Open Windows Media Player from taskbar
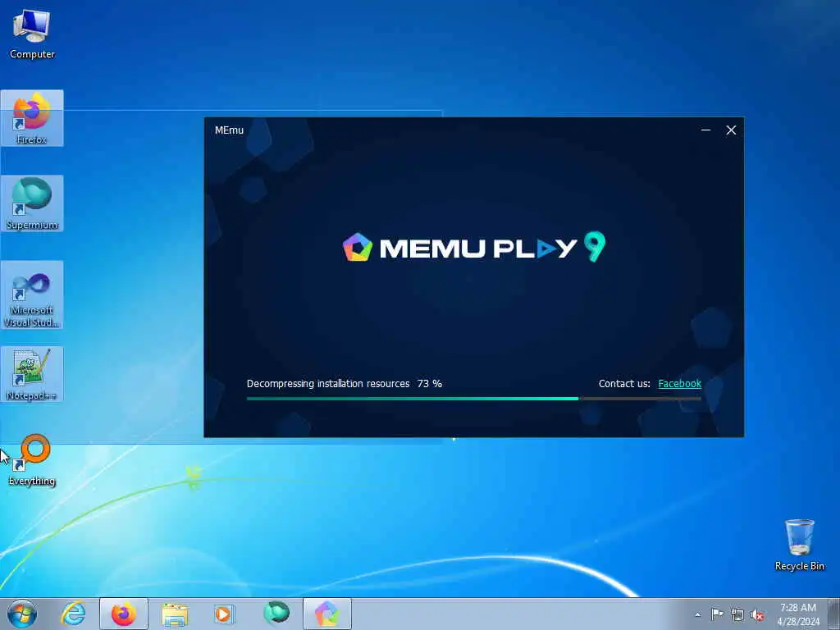The width and height of the screenshot is (840, 630). click(x=225, y=614)
